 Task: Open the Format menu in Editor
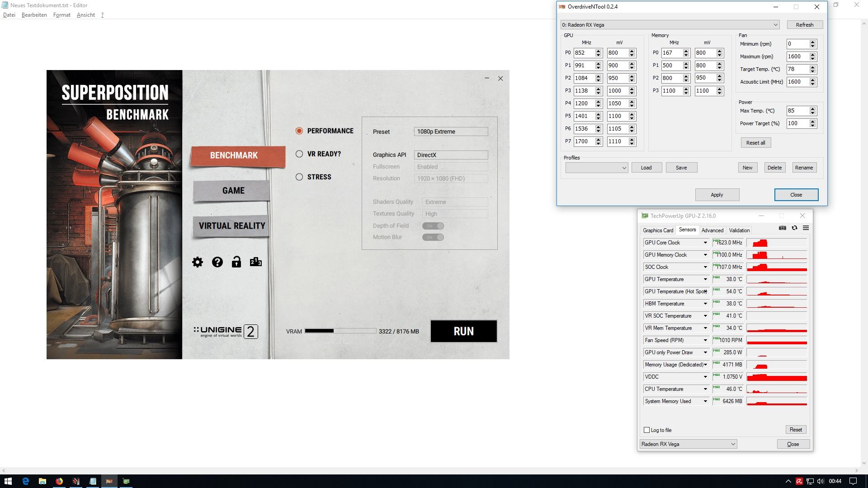(x=62, y=15)
